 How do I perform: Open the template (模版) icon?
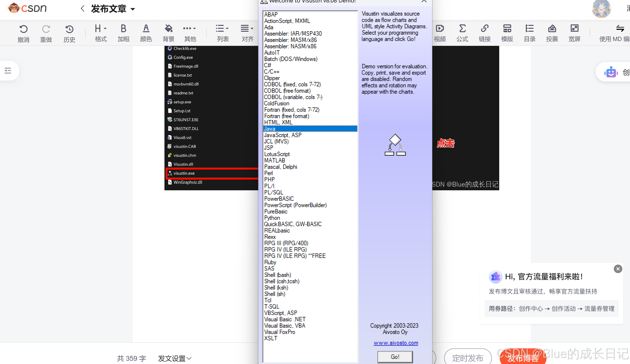pyautogui.click(x=507, y=29)
